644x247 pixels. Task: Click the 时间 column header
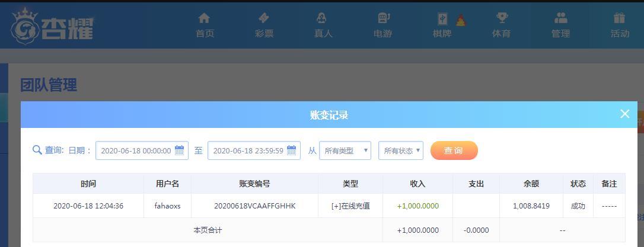(88, 184)
